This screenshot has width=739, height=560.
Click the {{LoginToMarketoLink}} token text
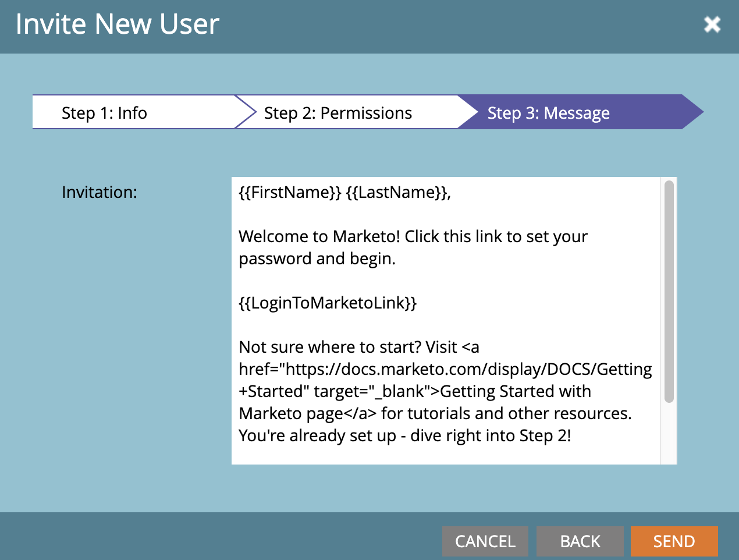point(328,303)
